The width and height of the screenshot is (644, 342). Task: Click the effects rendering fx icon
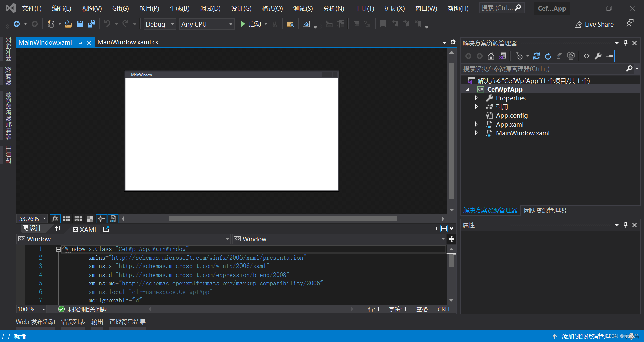(55, 218)
